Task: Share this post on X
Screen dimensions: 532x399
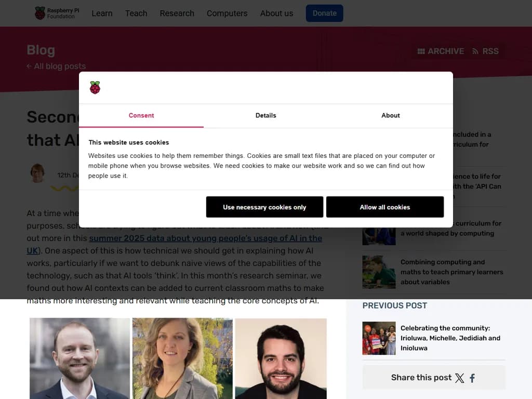Action: (459, 378)
